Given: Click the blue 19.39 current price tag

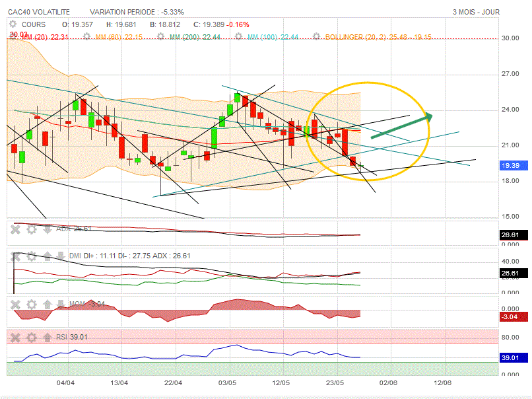Looking at the screenshot, I should pos(514,166).
